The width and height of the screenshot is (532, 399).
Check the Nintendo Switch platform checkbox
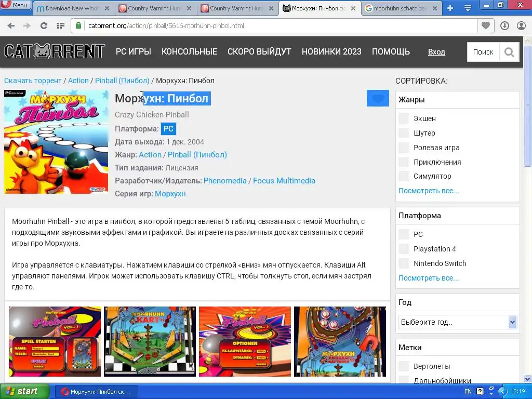point(404,263)
